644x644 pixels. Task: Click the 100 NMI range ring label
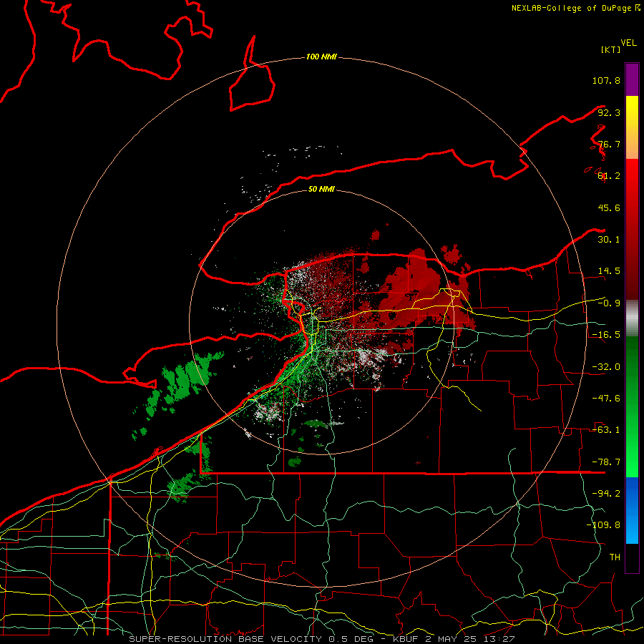(321, 57)
